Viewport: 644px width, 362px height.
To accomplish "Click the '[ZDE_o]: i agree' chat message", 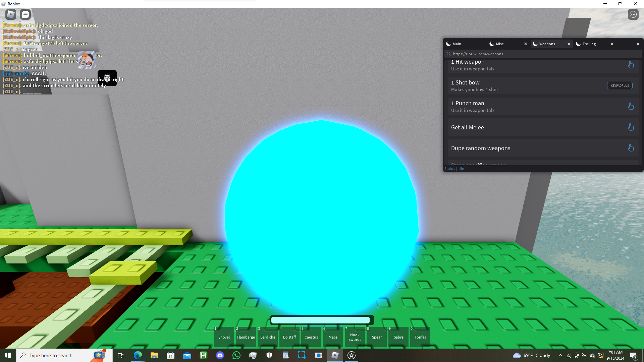I will click(x=20, y=49).
